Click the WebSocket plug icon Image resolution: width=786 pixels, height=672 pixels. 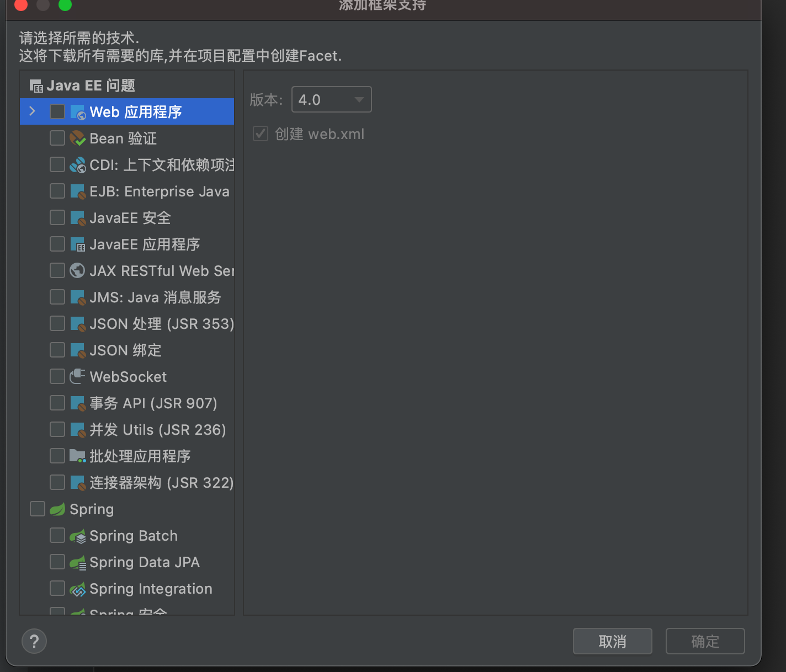[x=77, y=376]
